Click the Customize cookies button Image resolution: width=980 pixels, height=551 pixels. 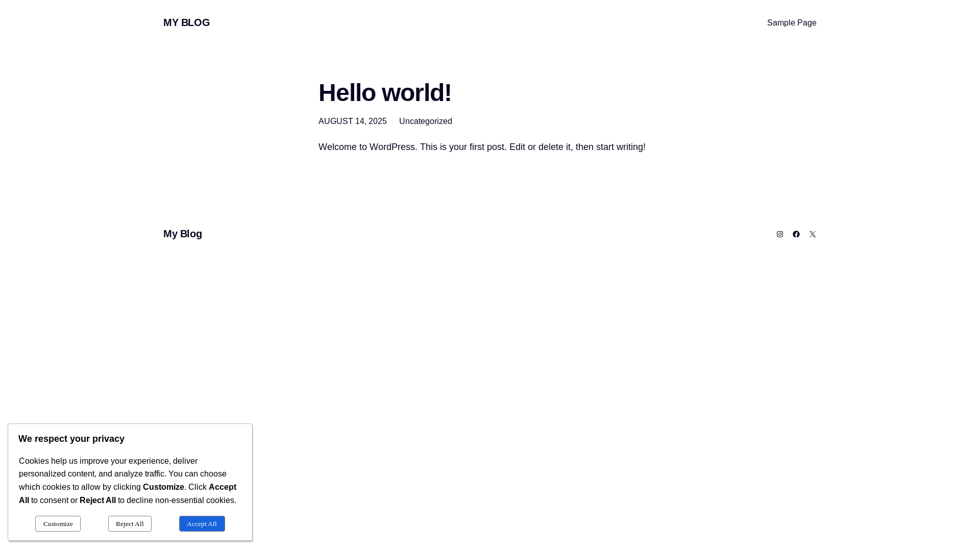pyautogui.click(x=58, y=523)
